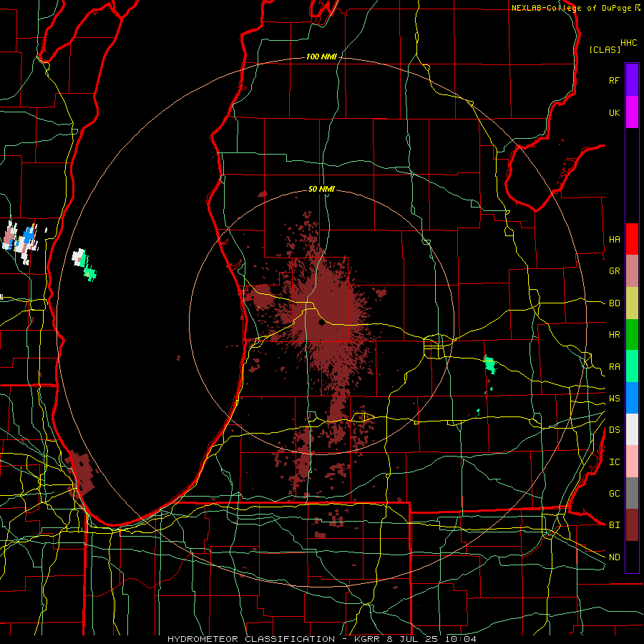Click the magenta UK legend color swatch
The height and width of the screenshot is (644, 644).
(x=632, y=112)
